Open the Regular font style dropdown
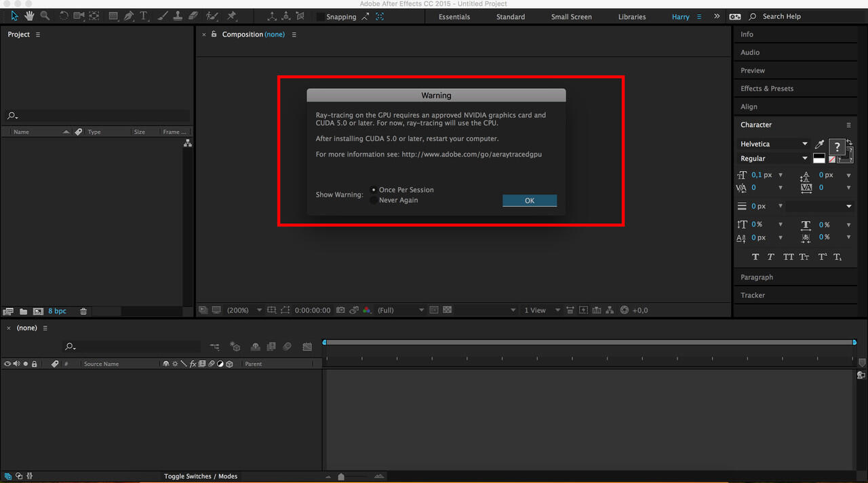Screen dimensions: 868x483 click(774, 158)
